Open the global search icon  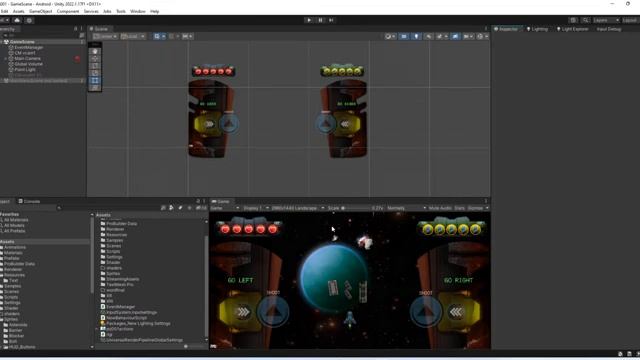(x=585, y=20)
